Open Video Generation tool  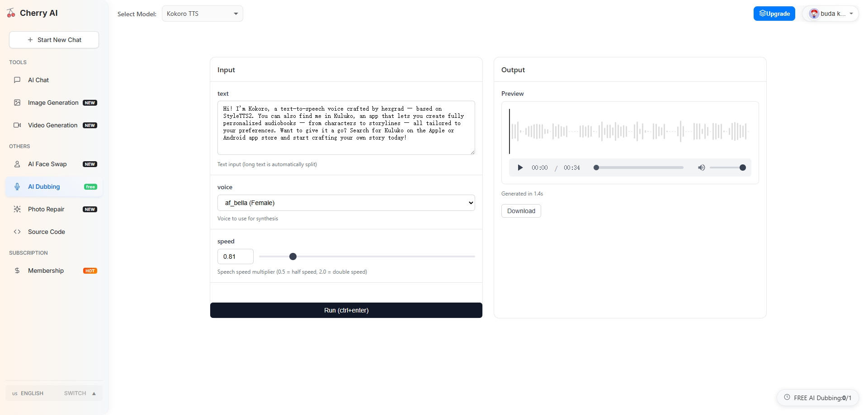(x=54, y=125)
